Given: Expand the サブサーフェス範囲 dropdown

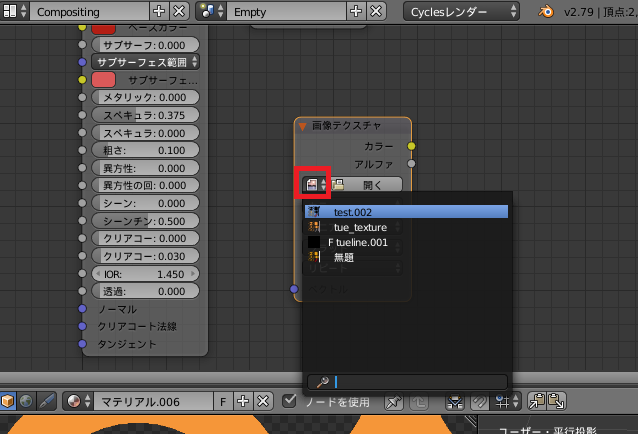Looking at the screenshot, I should coord(146,62).
